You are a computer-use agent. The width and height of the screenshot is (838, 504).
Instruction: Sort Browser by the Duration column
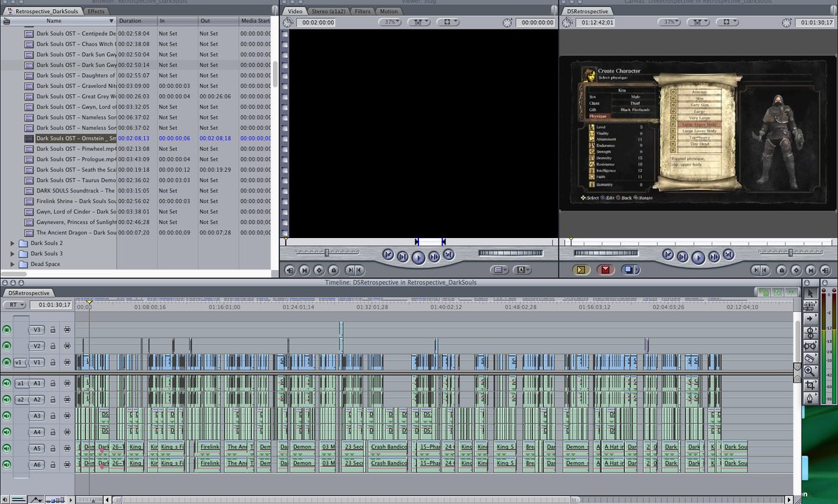137,21
